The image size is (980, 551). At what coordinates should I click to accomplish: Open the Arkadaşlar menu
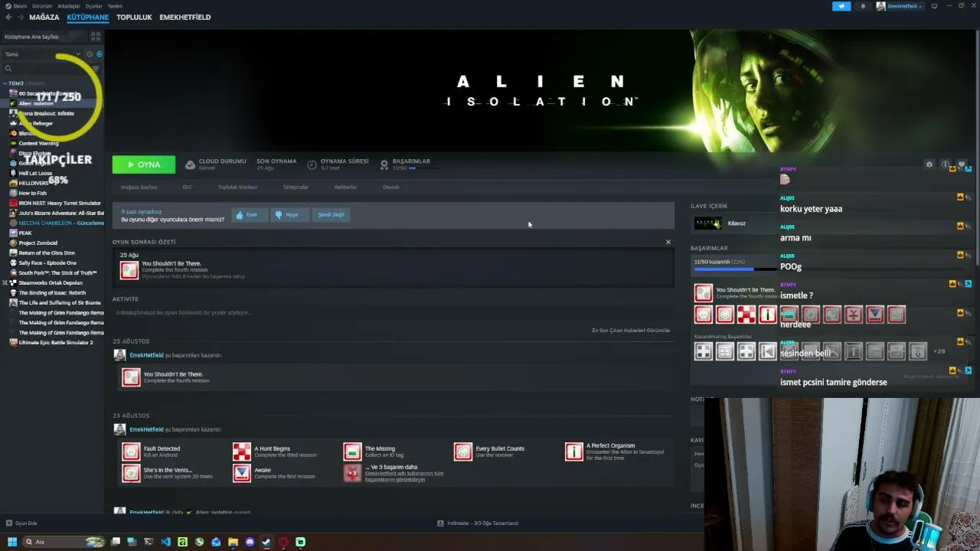point(68,5)
